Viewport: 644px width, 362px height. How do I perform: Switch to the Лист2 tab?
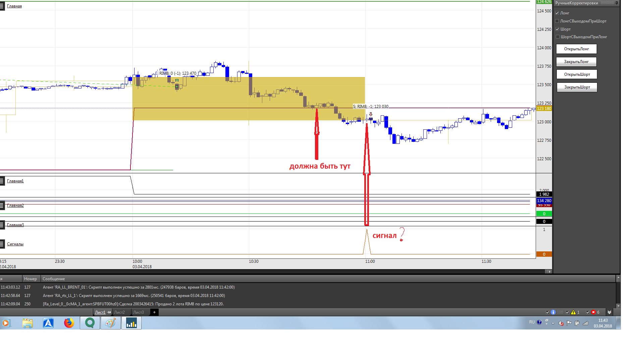tap(119, 312)
